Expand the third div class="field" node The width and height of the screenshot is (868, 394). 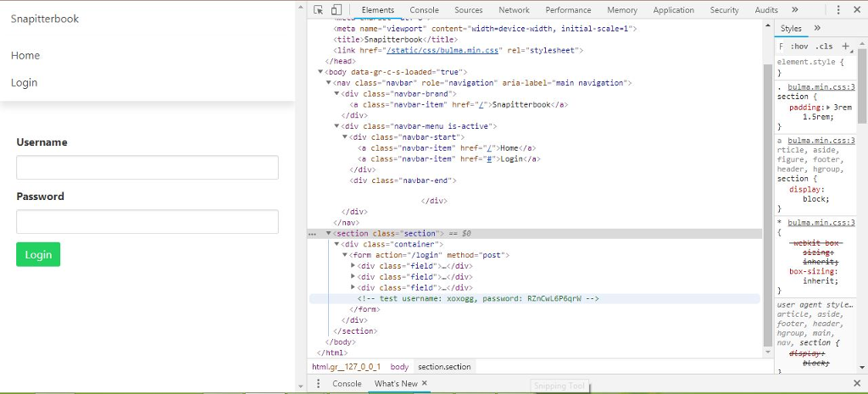(353, 287)
